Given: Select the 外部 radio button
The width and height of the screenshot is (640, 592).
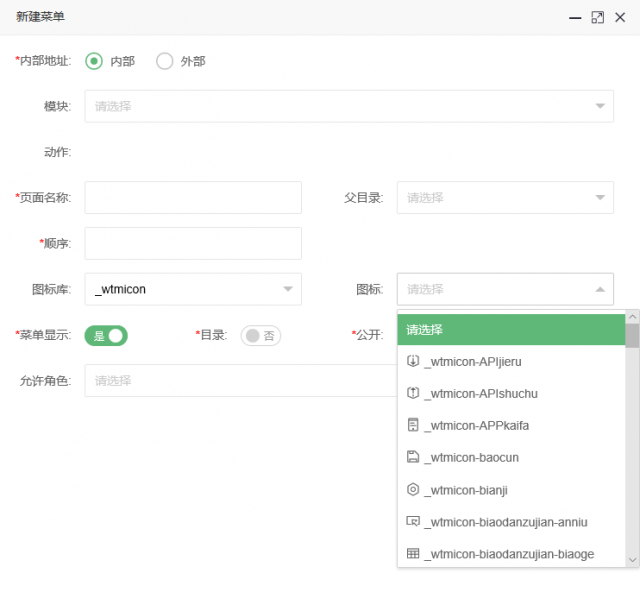Looking at the screenshot, I should (164, 61).
